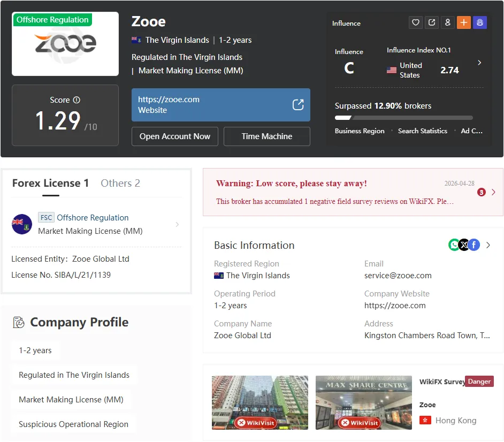
Task: Click Open Account Now button
Action: pyautogui.click(x=175, y=136)
